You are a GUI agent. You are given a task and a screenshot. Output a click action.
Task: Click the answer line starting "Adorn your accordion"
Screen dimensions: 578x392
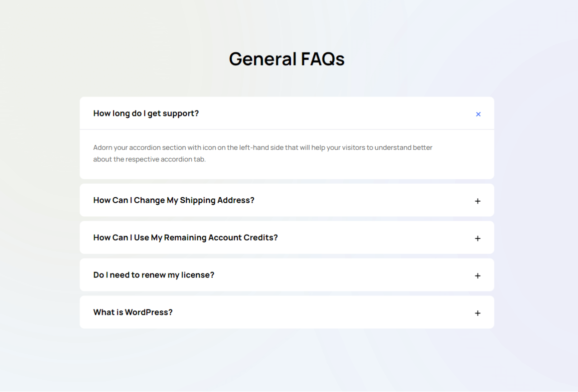[x=263, y=148]
